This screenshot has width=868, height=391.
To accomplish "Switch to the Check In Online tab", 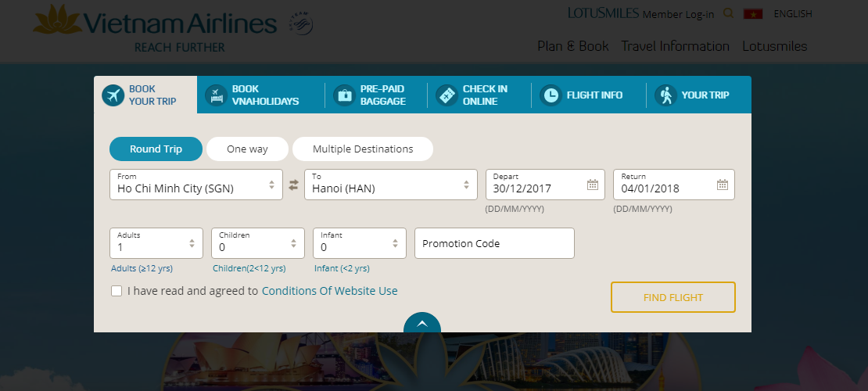I will pos(471,95).
